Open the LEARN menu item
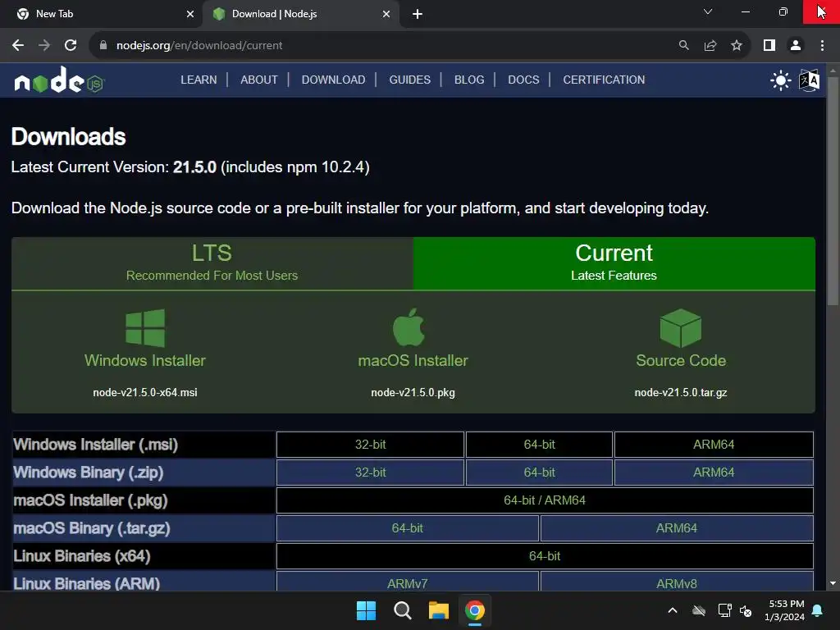The image size is (840, 630). point(199,80)
